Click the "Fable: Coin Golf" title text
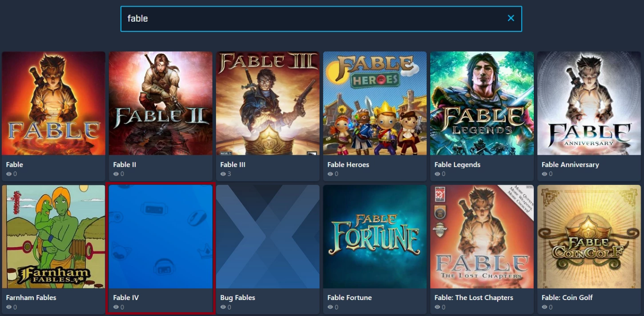This screenshot has height=316, width=644. pos(567,298)
